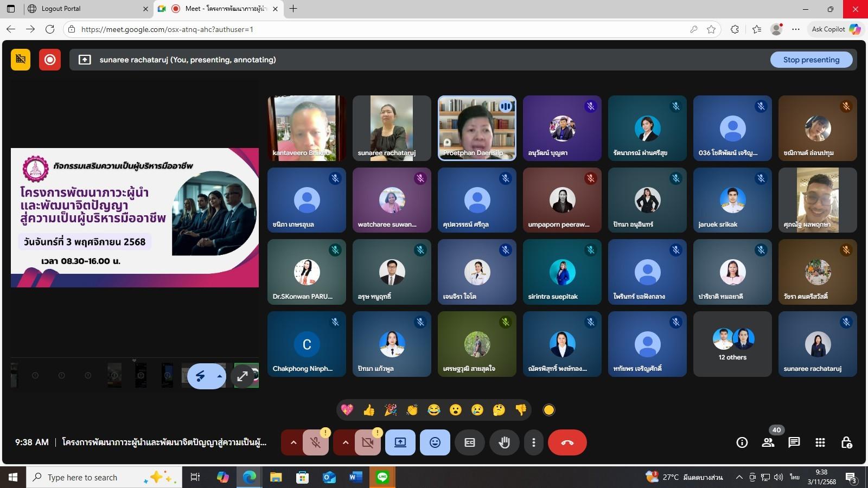The width and height of the screenshot is (868, 488).
Task: Click the red leave call button
Action: [x=567, y=442]
